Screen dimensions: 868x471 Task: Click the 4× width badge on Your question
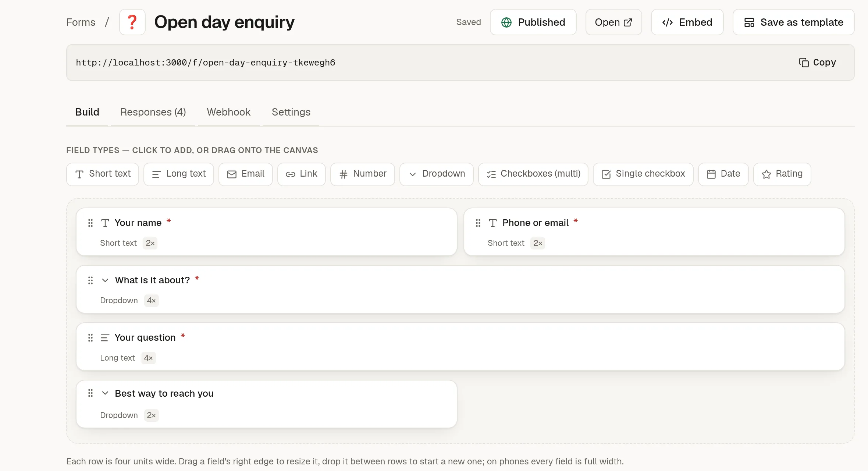149,358
